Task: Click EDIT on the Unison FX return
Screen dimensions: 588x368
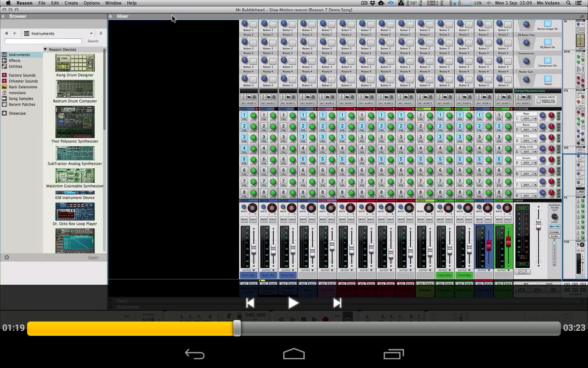Action: point(526,163)
